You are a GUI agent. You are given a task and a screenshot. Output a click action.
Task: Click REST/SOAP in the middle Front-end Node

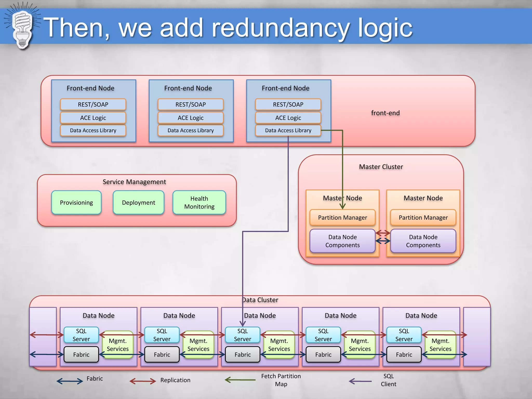[191, 104]
